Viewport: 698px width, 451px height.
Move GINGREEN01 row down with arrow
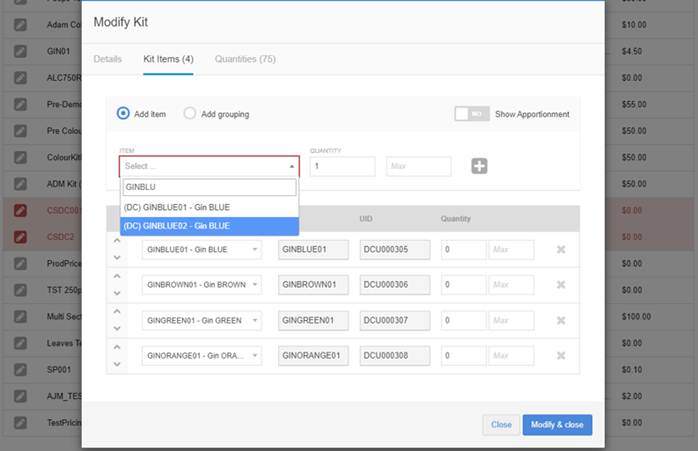[x=117, y=329]
